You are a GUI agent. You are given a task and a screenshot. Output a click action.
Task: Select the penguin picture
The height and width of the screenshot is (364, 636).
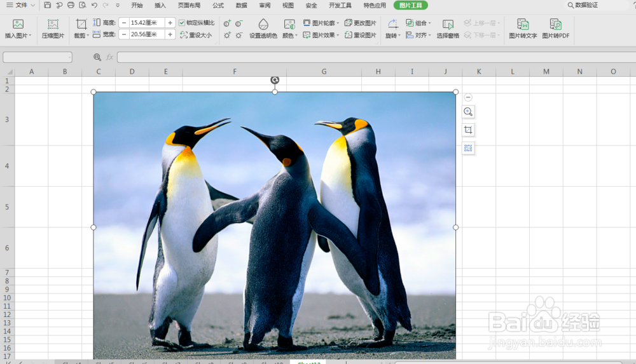pyautogui.click(x=275, y=226)
